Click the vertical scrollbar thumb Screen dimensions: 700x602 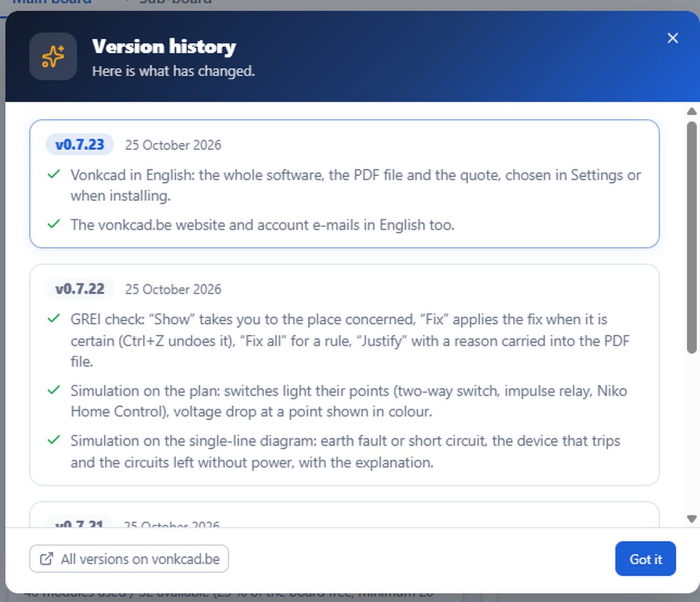(x=691, y=238)
